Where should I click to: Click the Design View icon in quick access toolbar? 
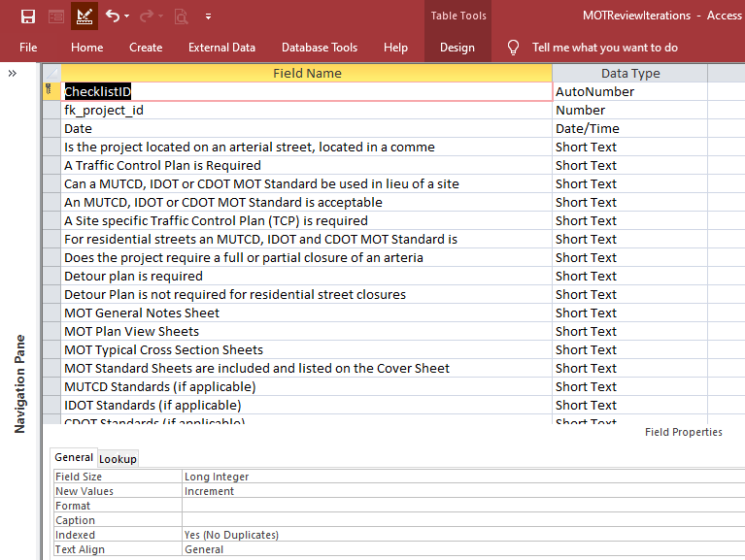click(85, 16)
